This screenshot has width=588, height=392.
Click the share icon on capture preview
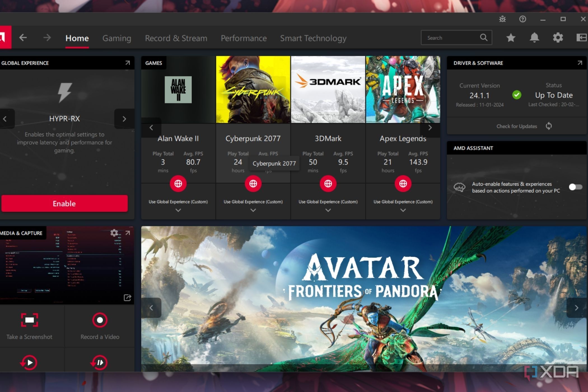pos(127,298)
